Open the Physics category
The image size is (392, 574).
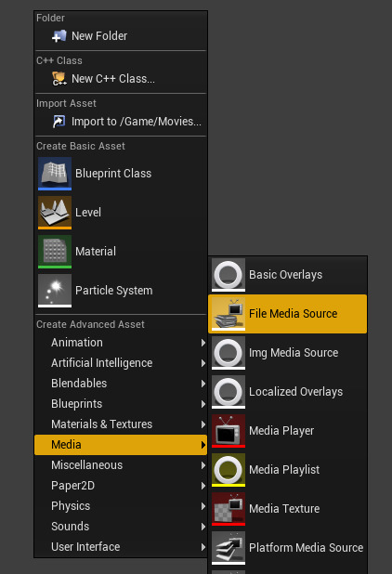(121, 506)
